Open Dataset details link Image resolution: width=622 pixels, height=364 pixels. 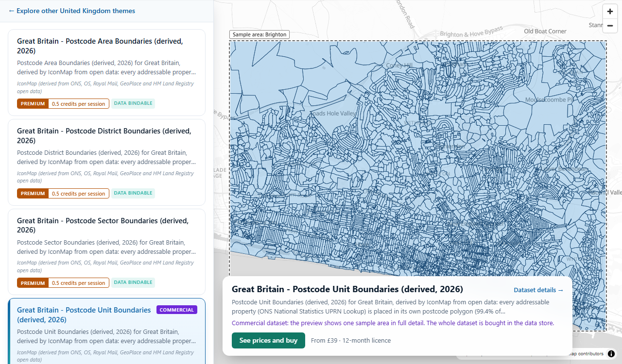click(x=538, y=290)
